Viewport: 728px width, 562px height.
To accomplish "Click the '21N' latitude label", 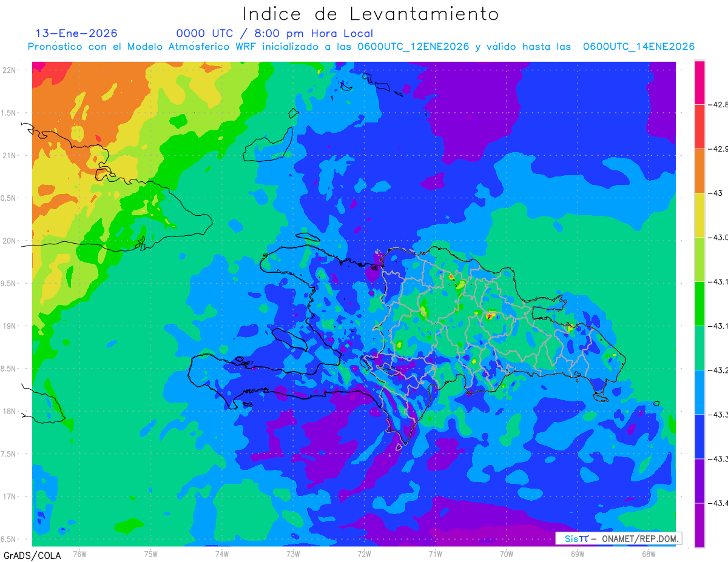I will (x=10, y=155).
